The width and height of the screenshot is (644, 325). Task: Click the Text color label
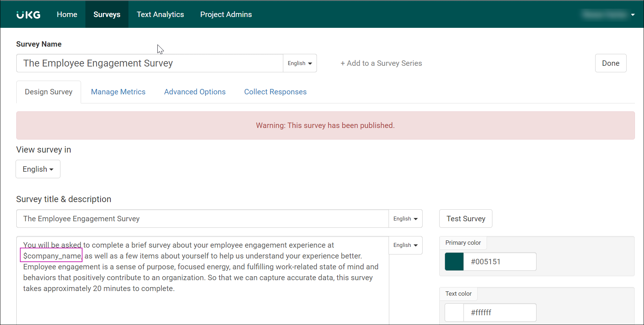458,294
